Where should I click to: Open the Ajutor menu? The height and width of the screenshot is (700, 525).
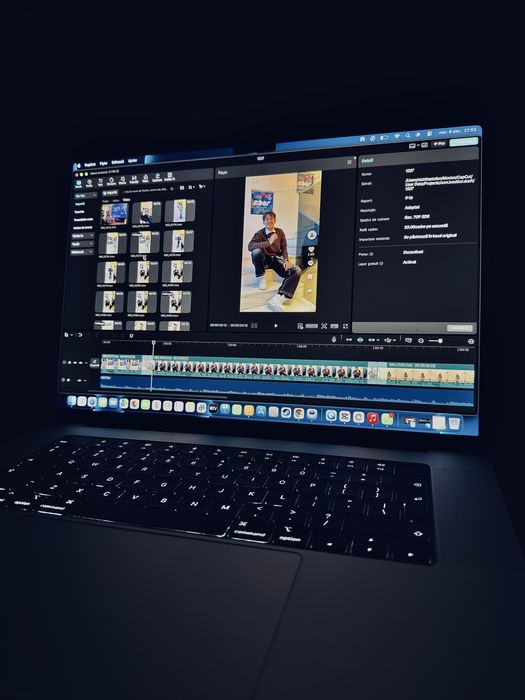click(x=133, y=161)
